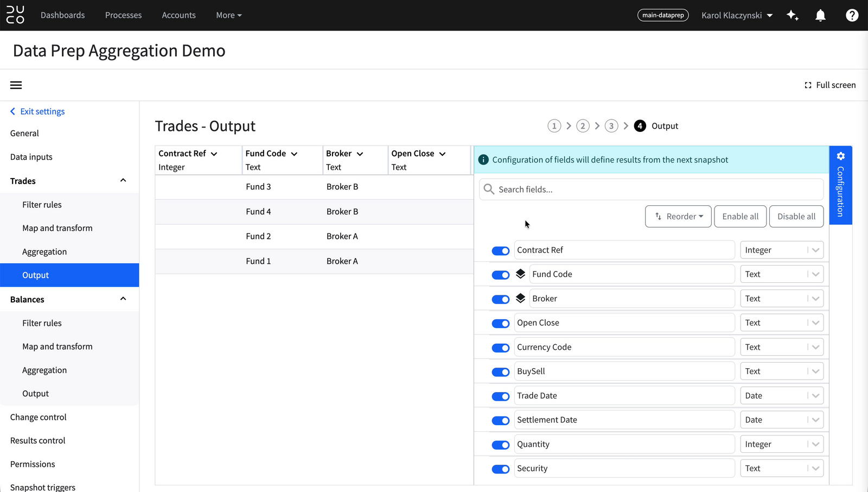Click the Full screen icon
The width and height of the screenshot is (868, 492).
pyautogui.click(x=808, y=85)
